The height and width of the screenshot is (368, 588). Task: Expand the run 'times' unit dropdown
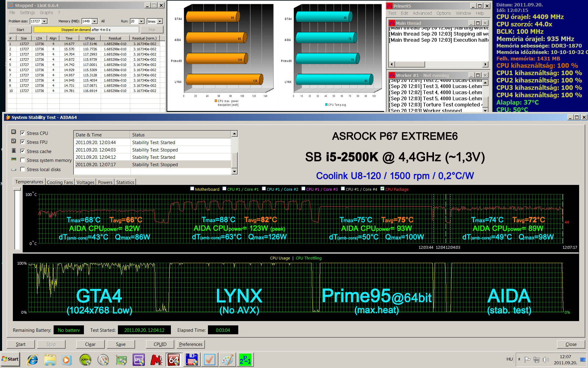pyautogui.click(x=160, y=21)
